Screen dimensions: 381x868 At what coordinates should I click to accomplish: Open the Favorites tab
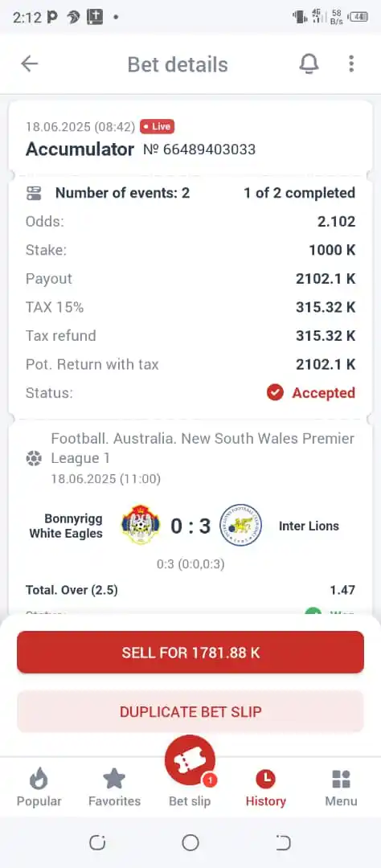(115, 788)
